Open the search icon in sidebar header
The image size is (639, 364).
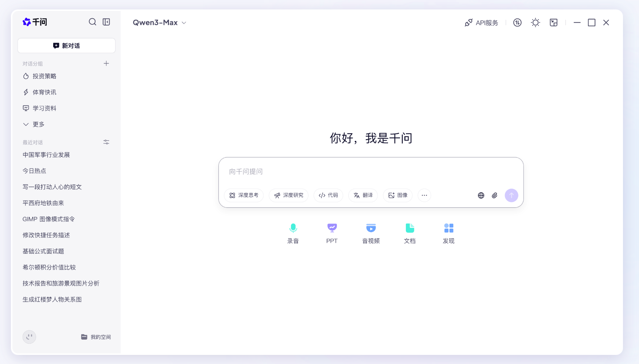[93, 22]
